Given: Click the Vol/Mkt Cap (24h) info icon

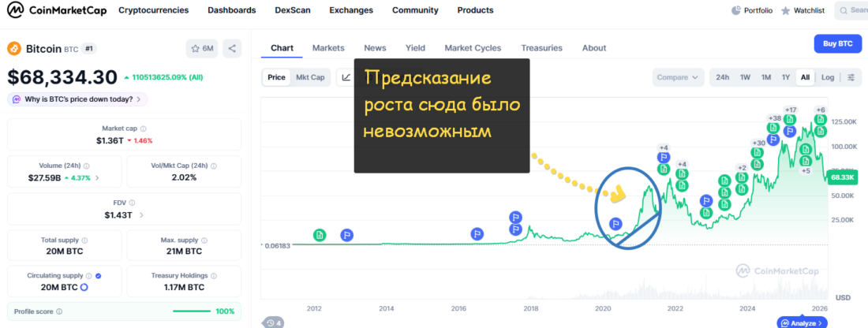Looking at the screenshot, I should pos(214,166).
